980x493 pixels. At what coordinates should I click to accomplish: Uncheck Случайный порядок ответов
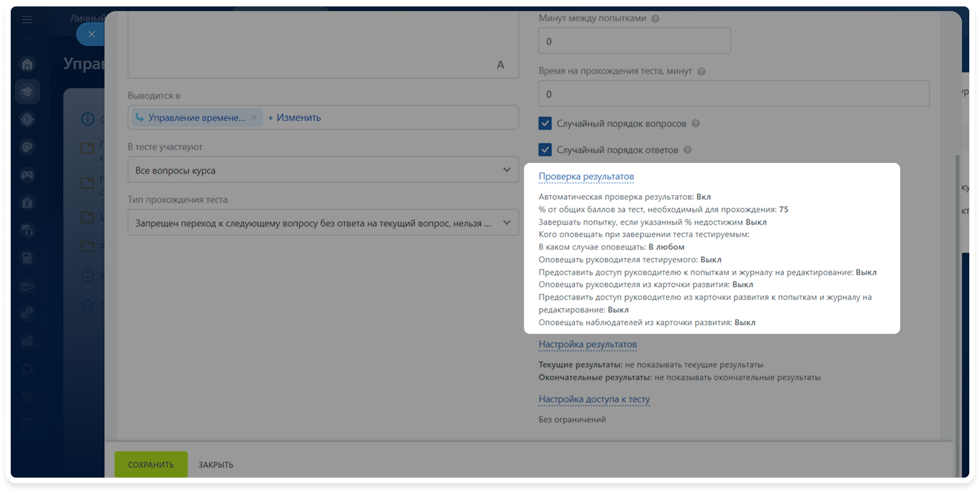coord(545,150)
